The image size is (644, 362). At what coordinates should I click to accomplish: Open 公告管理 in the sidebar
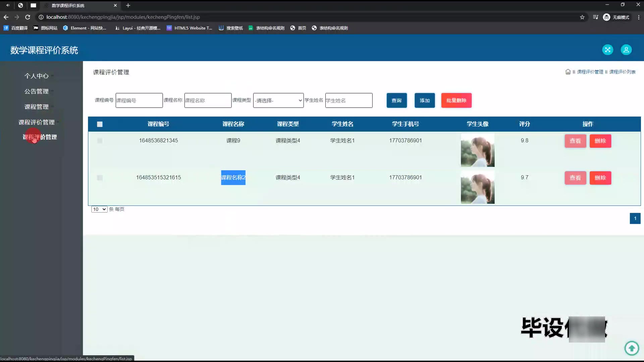click(x=37, y=92)
